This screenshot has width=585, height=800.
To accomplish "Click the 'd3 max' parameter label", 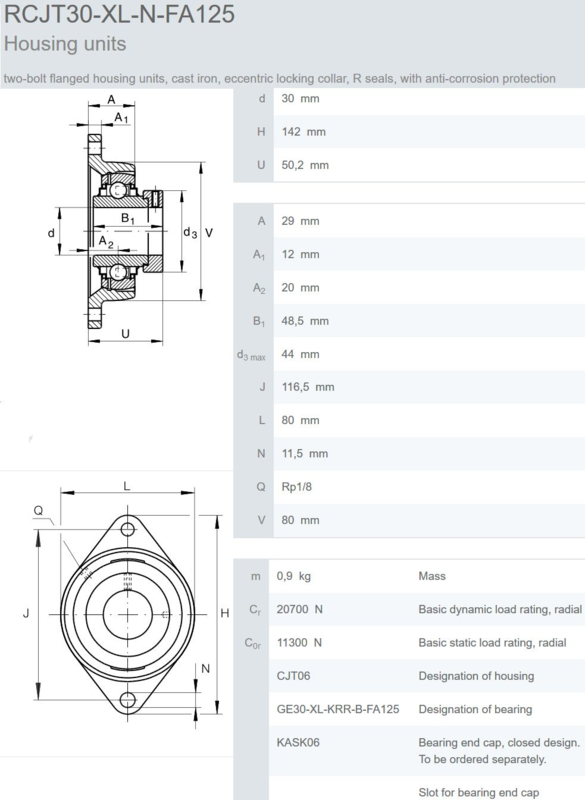I will [251, 355].
